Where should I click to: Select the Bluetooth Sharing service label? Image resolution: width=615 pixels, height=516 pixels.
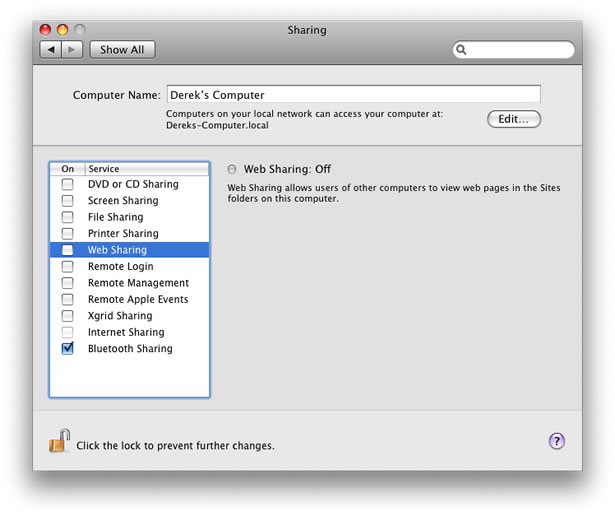point(130,349)
